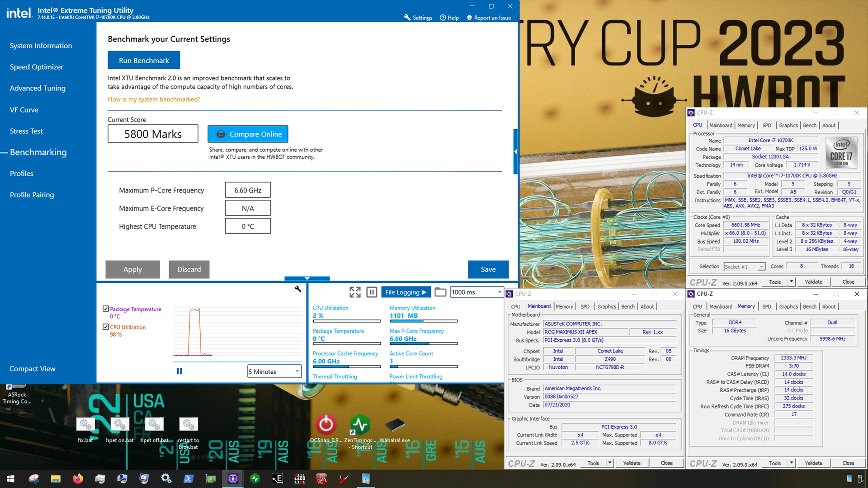Screen dimensions: 868x488
Task: Open the OCSnap desktop shortcut
Action: pos(326,429)
